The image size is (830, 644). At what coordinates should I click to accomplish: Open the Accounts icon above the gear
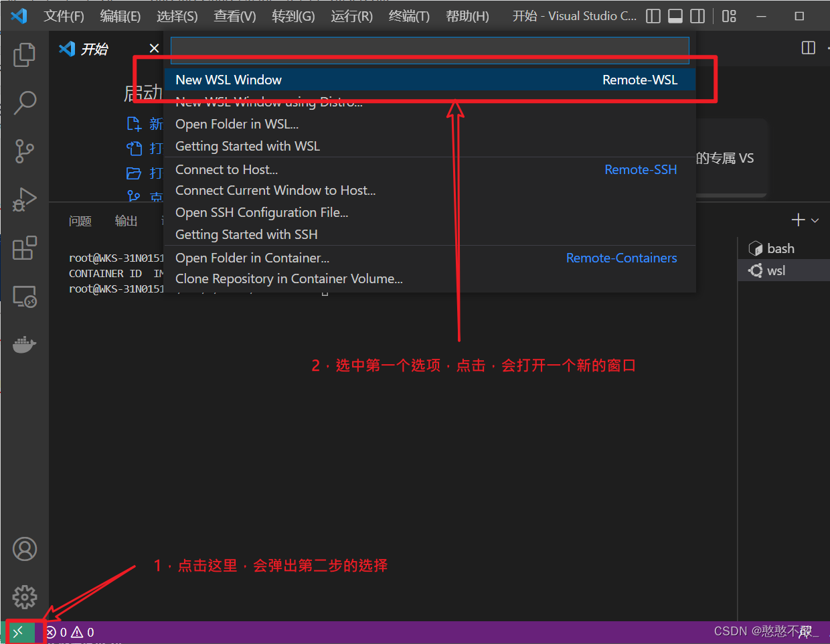(25, 549)
